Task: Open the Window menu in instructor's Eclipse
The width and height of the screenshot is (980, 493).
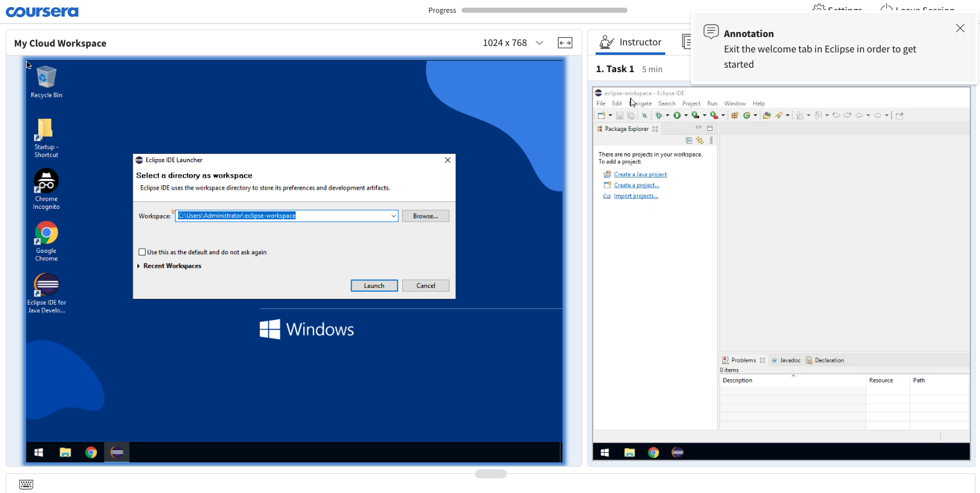Action: [x=735, y=103]
